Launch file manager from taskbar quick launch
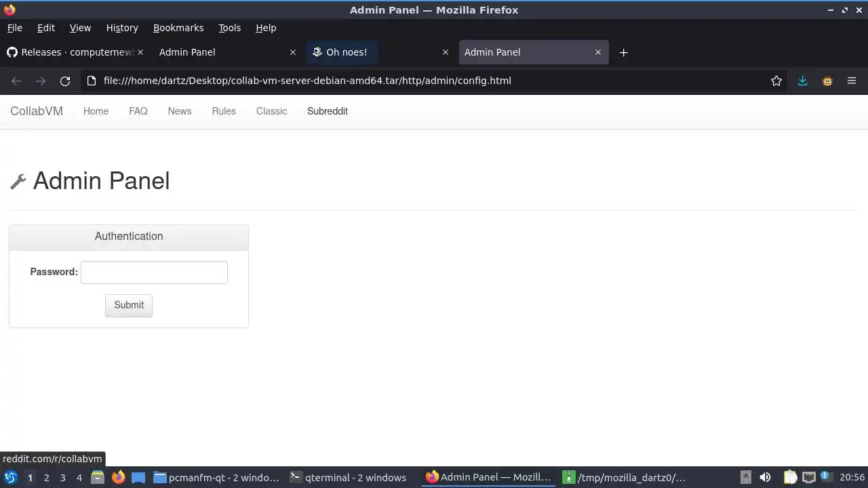Viewport: 868px width, 488px height. pos(98,478)
